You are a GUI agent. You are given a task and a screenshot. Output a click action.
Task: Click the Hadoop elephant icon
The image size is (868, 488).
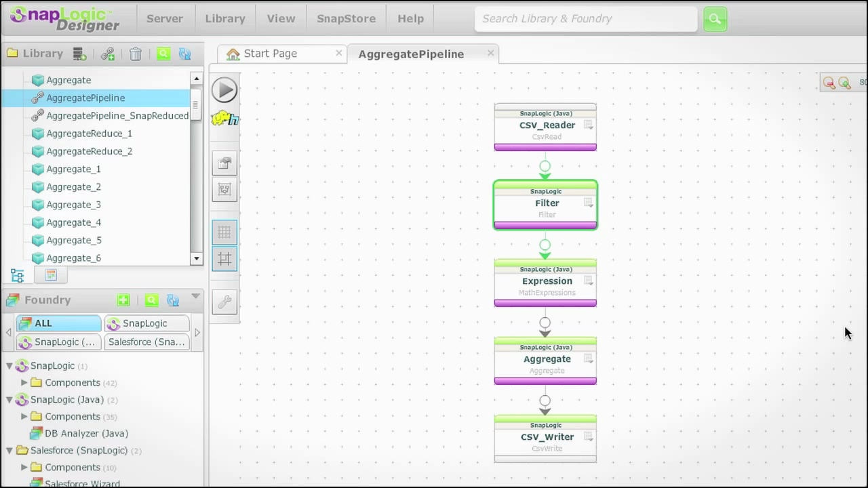point(224,119)
